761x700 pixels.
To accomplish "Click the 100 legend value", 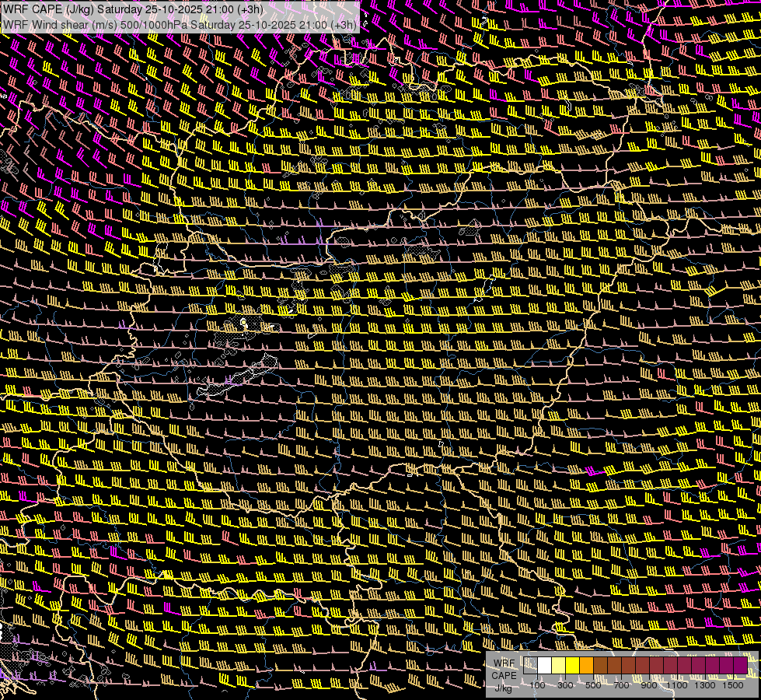I will pyautogui.click(x=537, y=685).
